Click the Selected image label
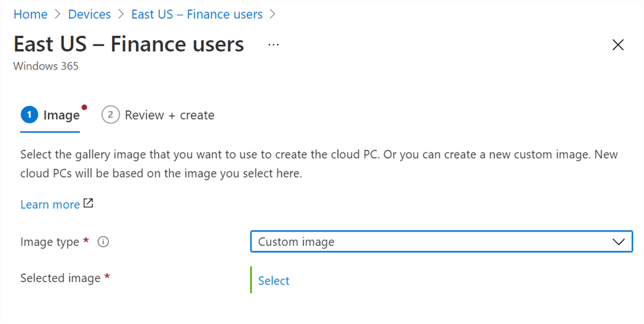This screenshot has width=644, height=324. click(61, 278)
